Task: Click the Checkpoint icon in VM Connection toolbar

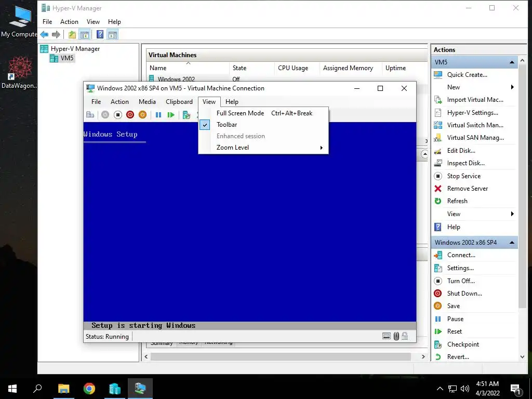Action: tap(187, 115)
